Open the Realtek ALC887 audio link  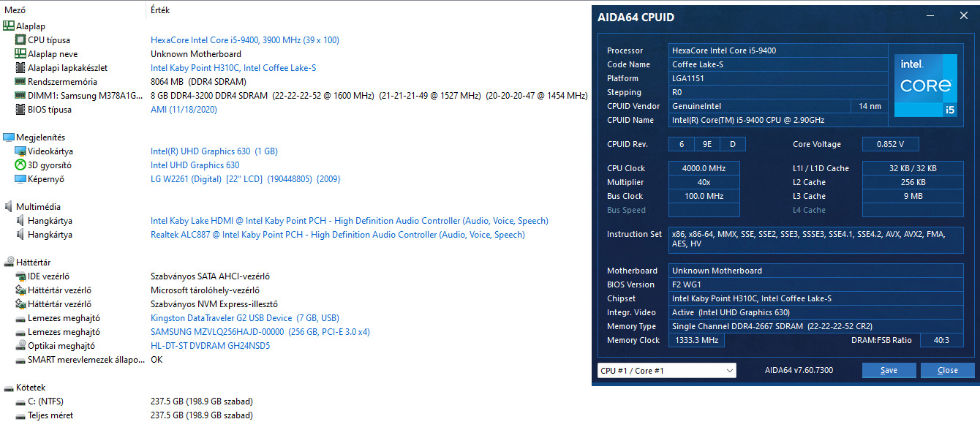(338, 235)
